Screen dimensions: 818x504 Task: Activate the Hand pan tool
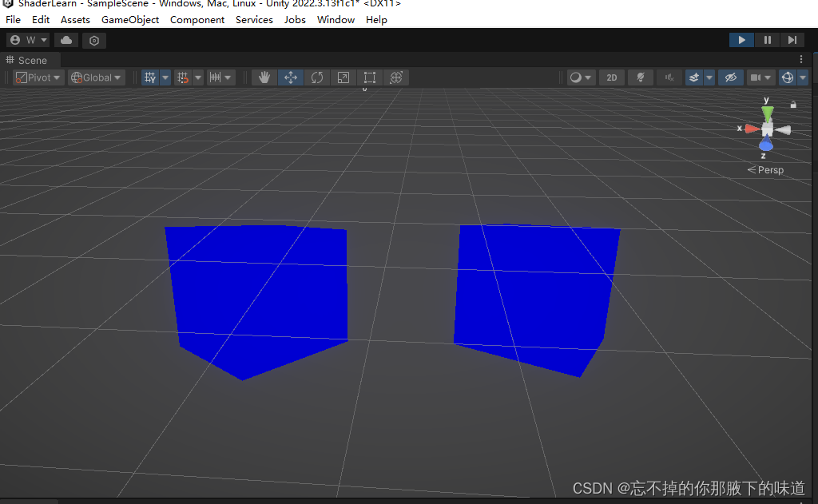pyautogui.click(x=264, y=77)
